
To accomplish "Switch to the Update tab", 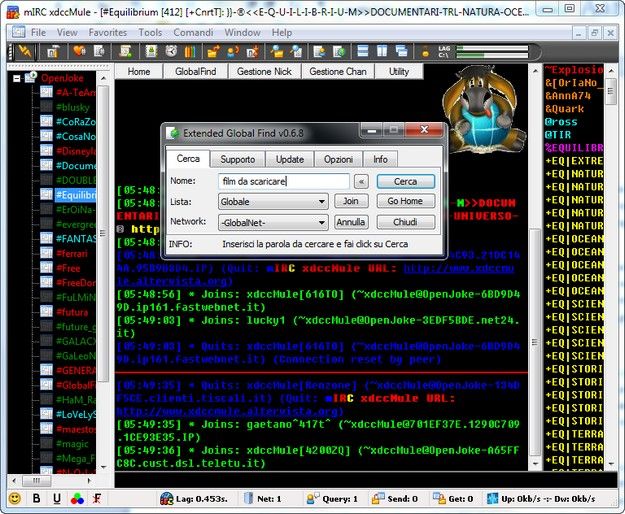I will click(x=290, y=159).
